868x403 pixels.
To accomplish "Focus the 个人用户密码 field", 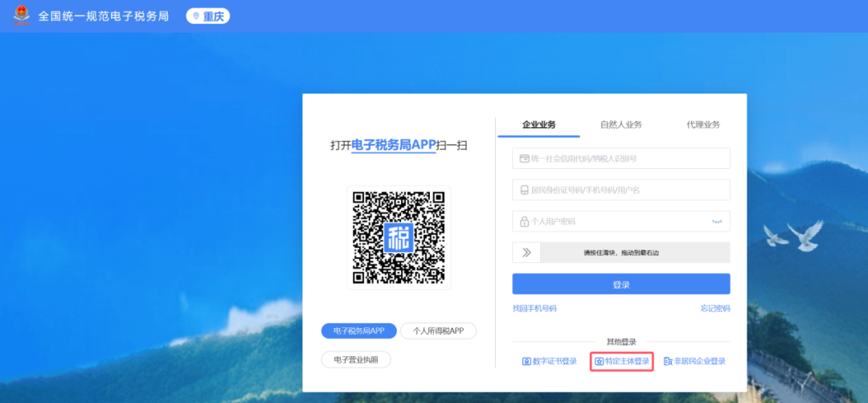I will pos(621,221).
